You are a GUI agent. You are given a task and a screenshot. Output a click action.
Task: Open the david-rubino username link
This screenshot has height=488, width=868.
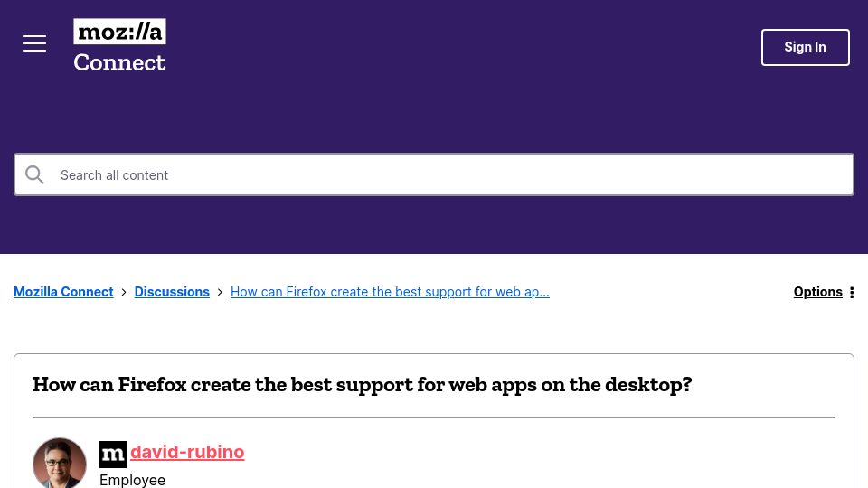tap(187, 452)
